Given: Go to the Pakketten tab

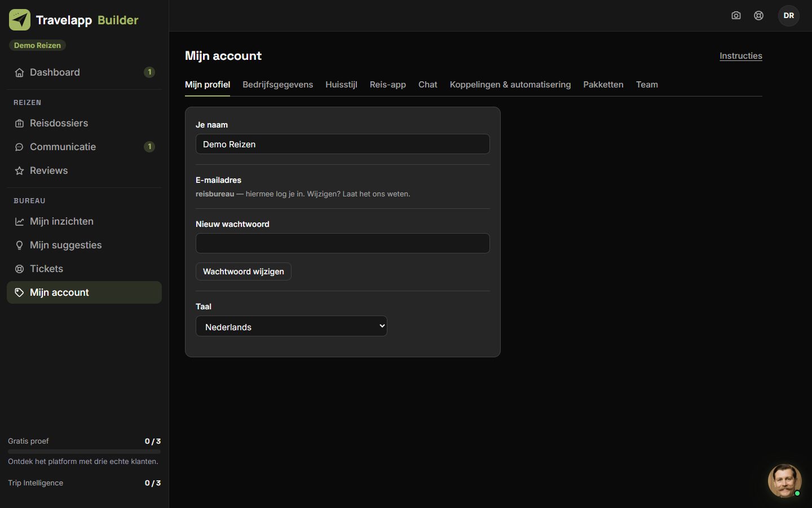Looking at the screenshot, I should coord(603,85).
